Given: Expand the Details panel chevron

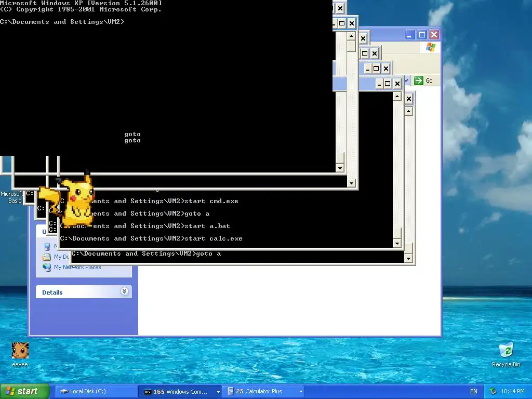Looking at the screenshot, I should pos(124,291).
